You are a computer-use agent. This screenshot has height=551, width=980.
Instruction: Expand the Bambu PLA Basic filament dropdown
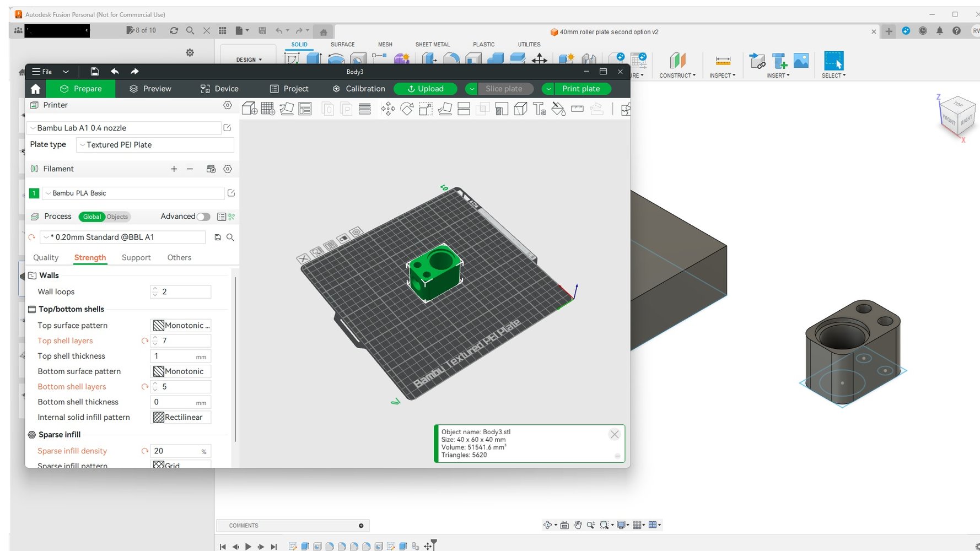tap(133, 193)
